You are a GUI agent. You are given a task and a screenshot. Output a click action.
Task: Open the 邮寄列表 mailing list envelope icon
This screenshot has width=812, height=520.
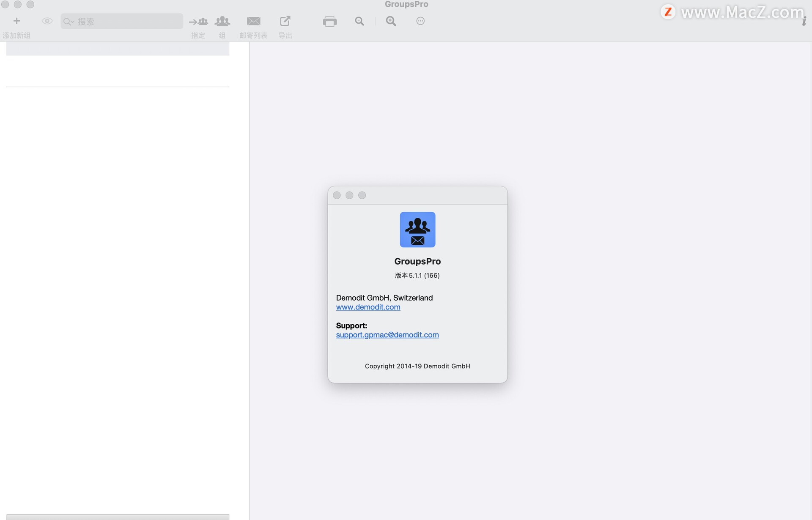[x=253, y=21]
